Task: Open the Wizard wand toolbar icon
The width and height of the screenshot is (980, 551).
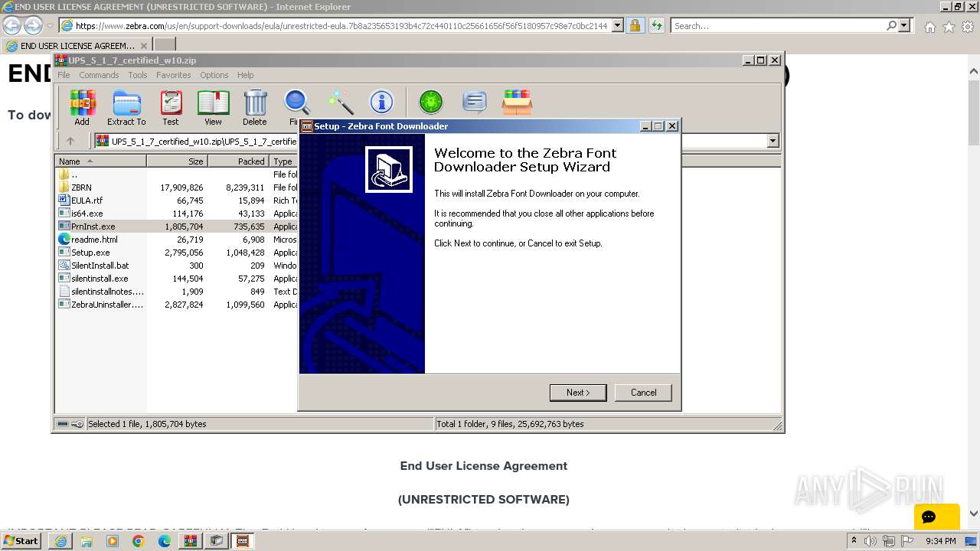Action: pyautogui.click(x=340, y=103)
